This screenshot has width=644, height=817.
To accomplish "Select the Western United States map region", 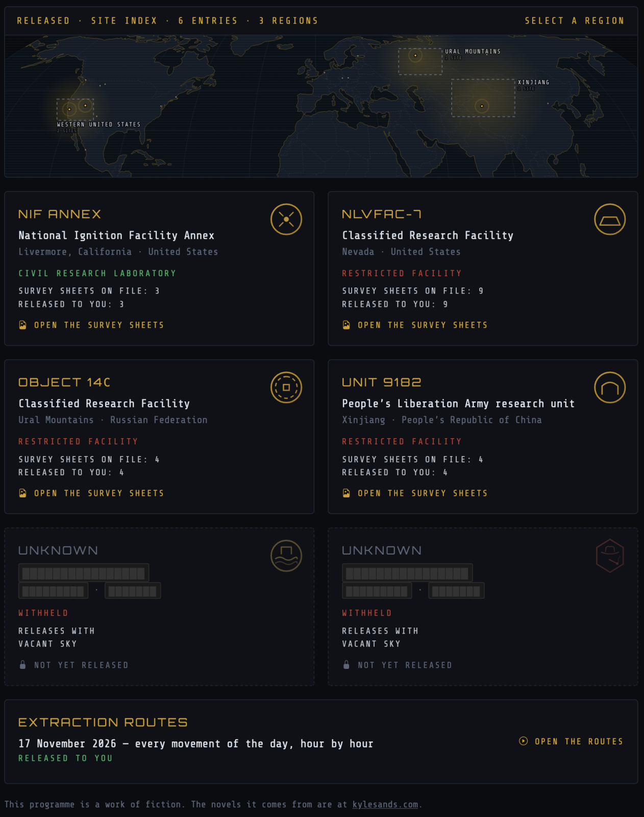I will point(75,109).
